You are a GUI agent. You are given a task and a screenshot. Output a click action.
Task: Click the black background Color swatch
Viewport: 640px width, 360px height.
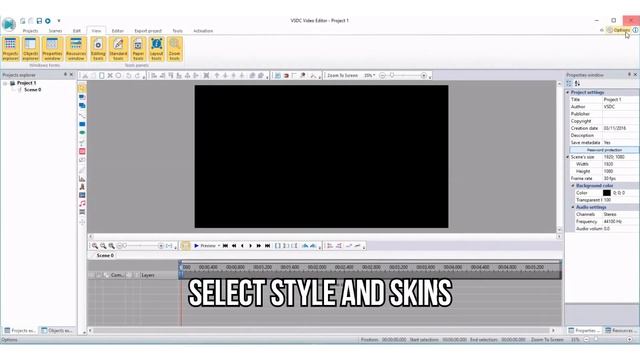[607, 193]
